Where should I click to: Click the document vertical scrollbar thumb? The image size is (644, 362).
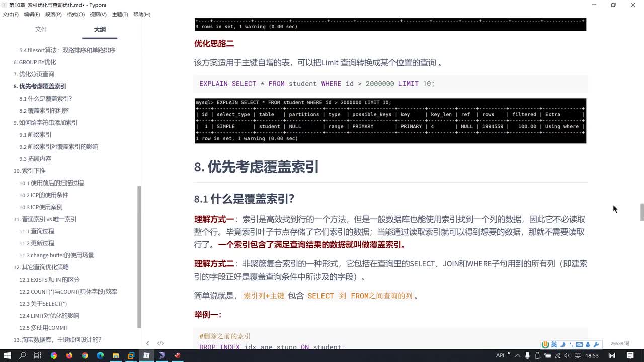click(x=641, y=212)
